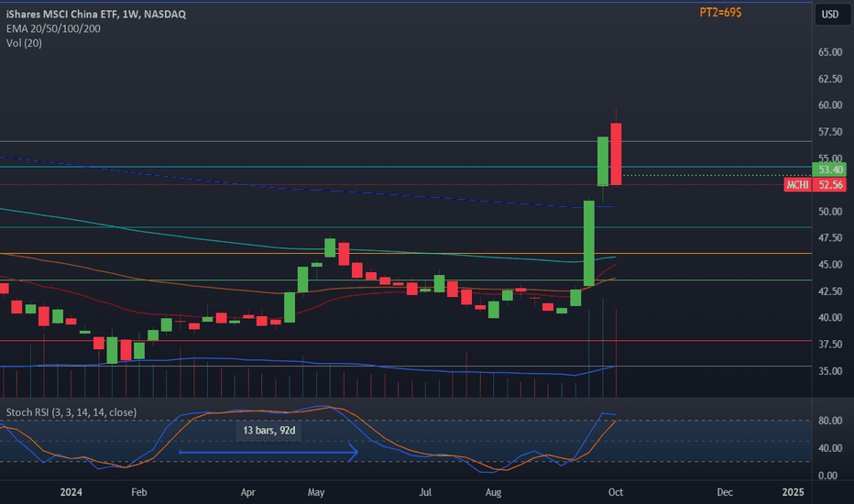This screenshot has width=854, height=504.
Task: Select the Stoch RSI (3, 3, 14, 14, close) label
Action: coord(71,412)
